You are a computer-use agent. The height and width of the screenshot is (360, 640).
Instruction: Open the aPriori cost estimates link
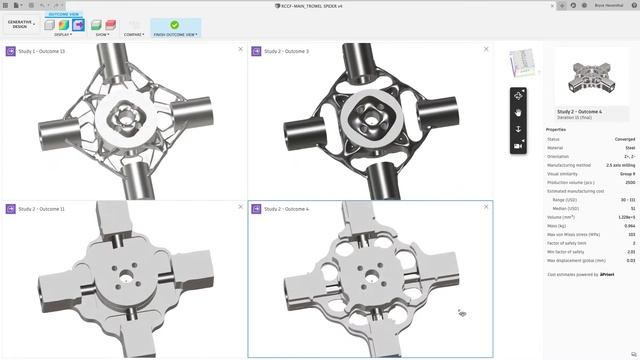(607, 275)
